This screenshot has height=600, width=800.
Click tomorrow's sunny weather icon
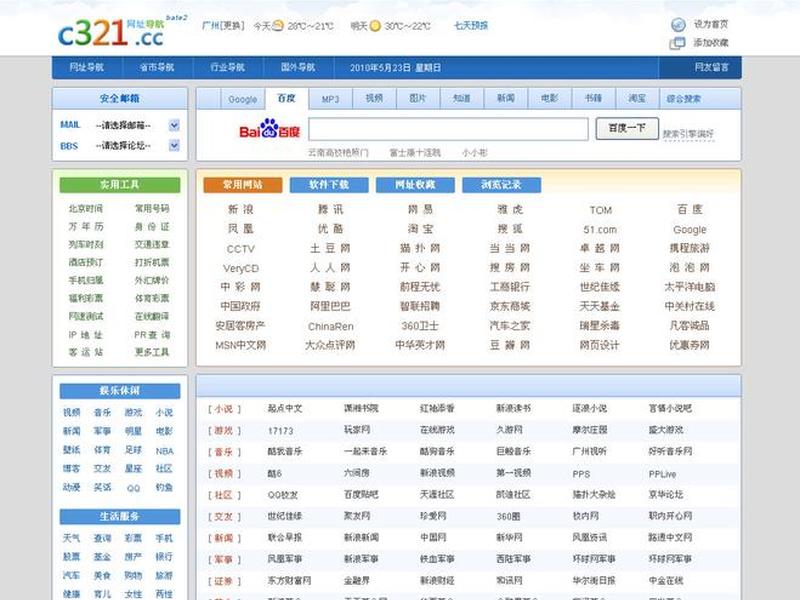coord(375,26)
